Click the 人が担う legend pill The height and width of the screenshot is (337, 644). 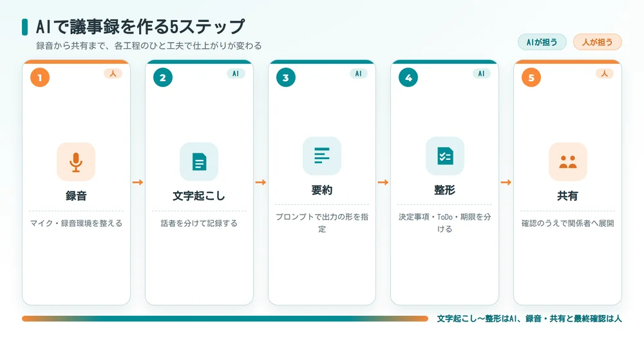point(598,42)
